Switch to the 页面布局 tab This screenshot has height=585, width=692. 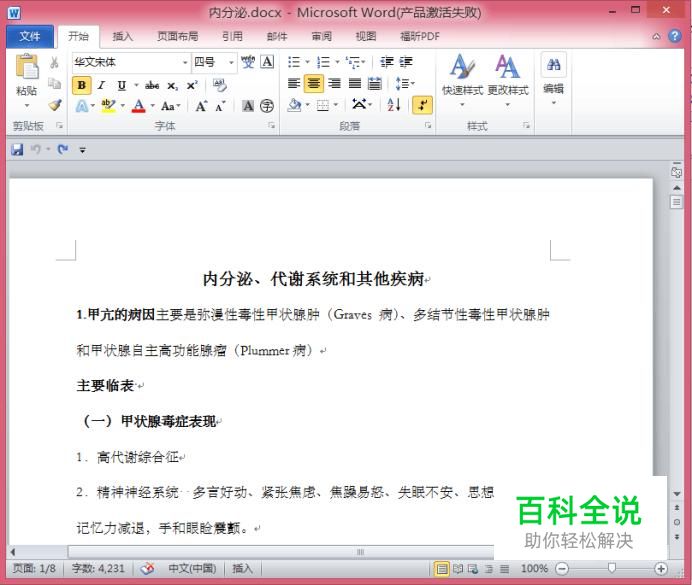point(178,36)
